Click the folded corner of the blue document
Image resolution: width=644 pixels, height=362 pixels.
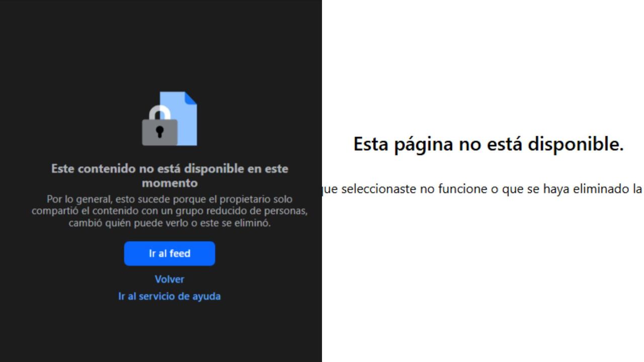pos(191,98)
